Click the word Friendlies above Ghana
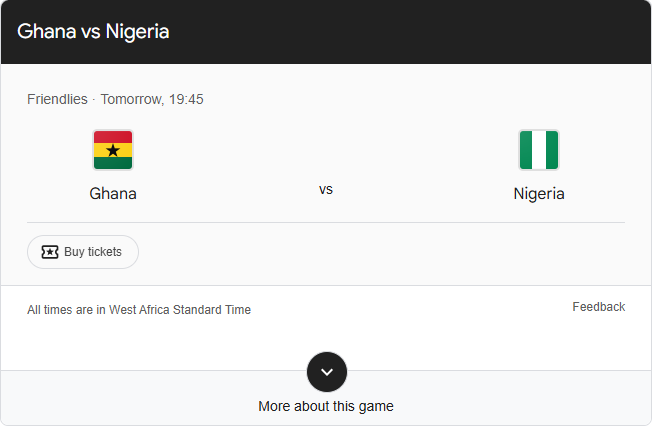Screen dimensions: 652x428 pos(57,99)
